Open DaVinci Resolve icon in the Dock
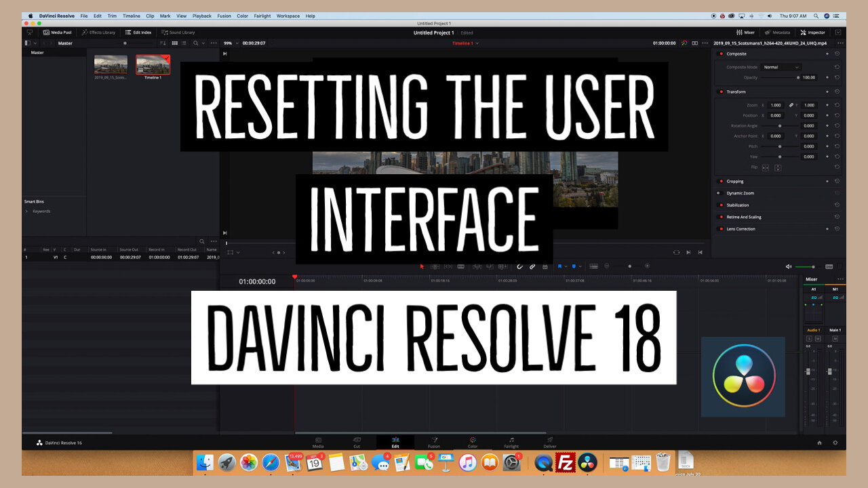 tap(587, 462)
